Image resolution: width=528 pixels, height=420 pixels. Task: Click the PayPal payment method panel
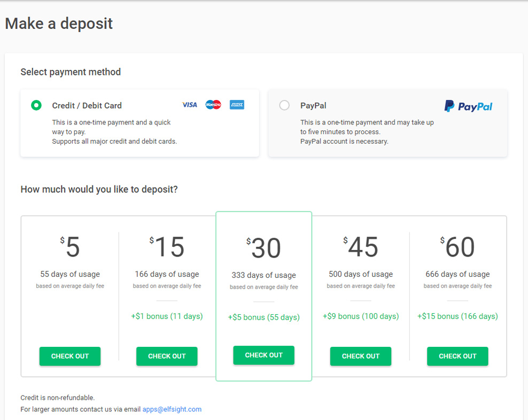[x=387, y=123]
